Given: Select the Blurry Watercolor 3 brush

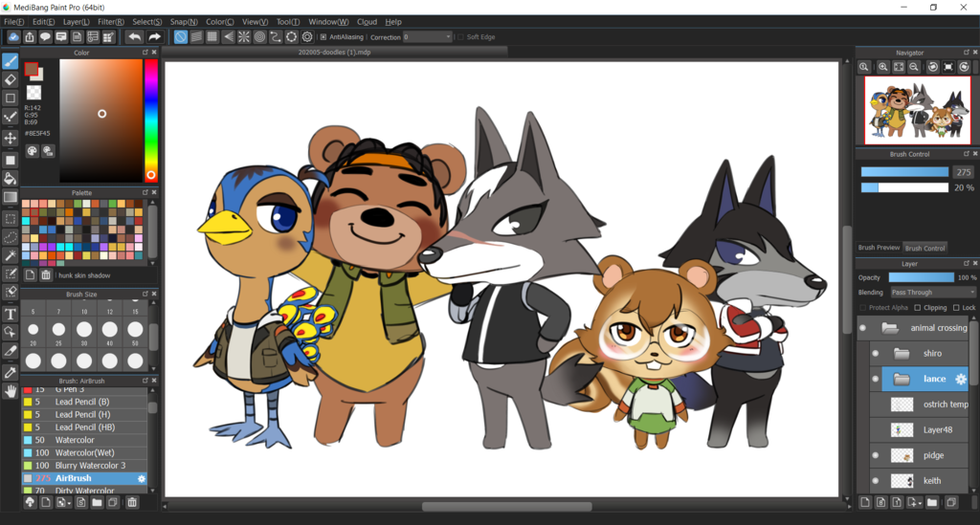Looking at the screenshot, I should click(x=84, y=466).
